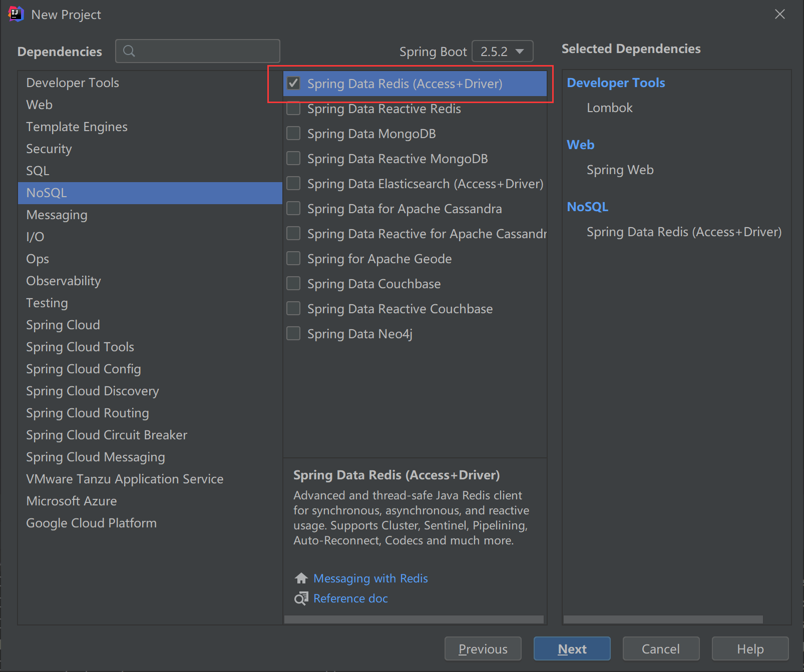This screenshot has height=672, width=804.
Task: Open the Google Cloud Platform category
Action: pyautogui.click(x=150, y=523)
